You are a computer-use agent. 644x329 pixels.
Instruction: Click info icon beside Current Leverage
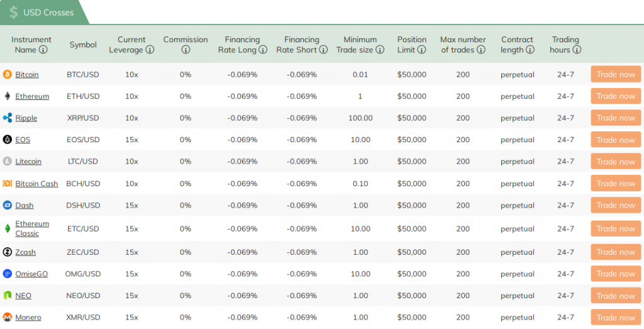click(x=150, y=50)
